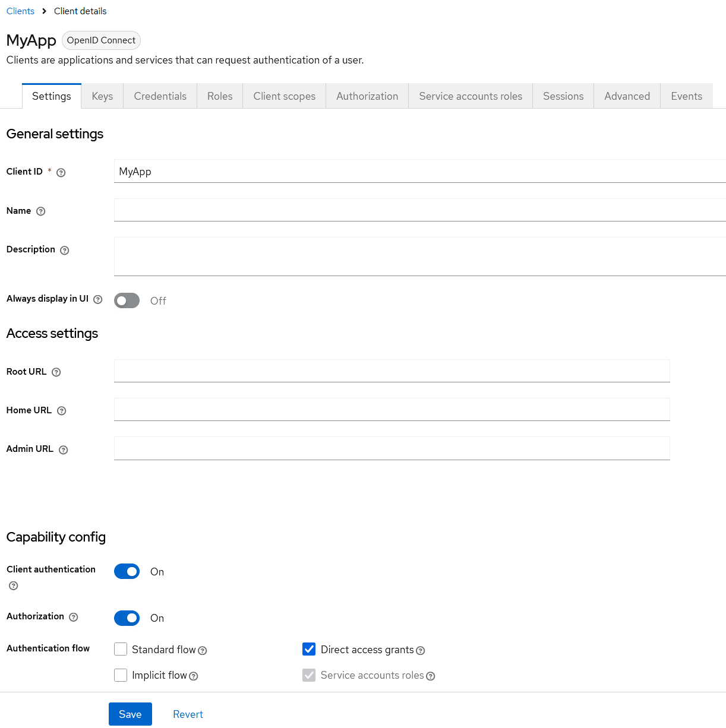Navigate back to Clients list

click(20, 11)
